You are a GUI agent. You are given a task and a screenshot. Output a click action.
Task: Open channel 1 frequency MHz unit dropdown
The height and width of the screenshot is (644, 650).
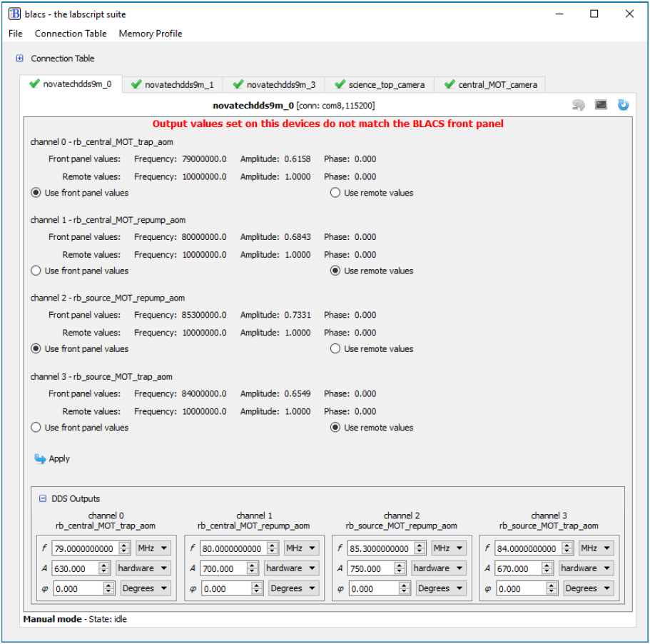tap(301, 548)
